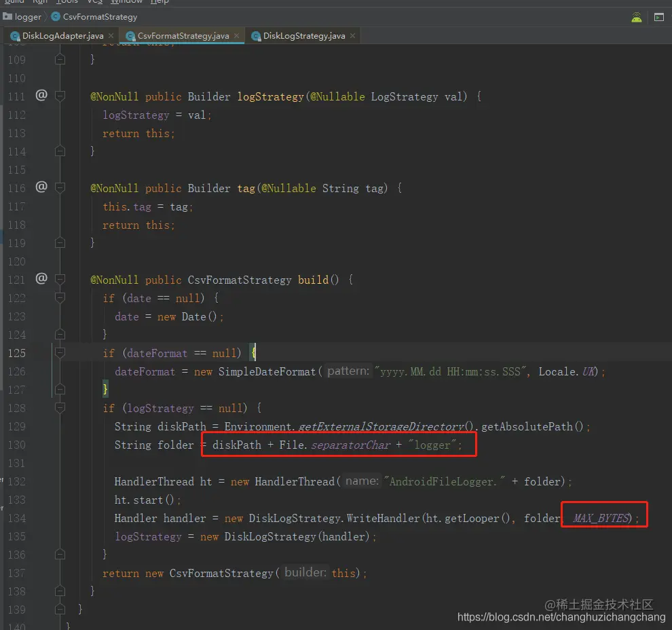Click the fold end marker on line 136
The image size is (672, 630).
pyautogui.click(x=60, y=554)
